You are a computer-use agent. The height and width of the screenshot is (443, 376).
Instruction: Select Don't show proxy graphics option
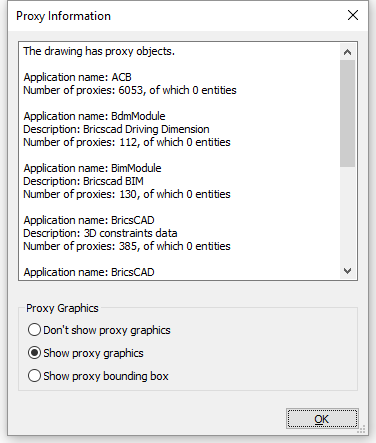(x=99, y=330)
